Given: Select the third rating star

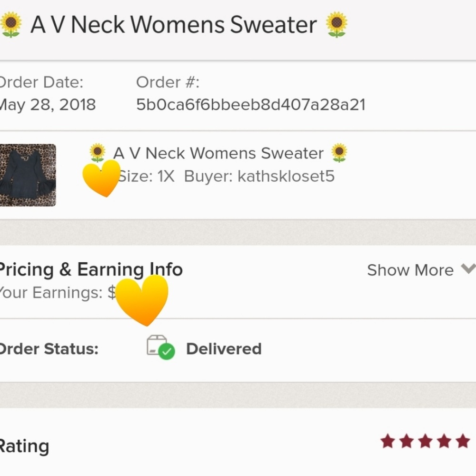Looking at the screenshot, I should [425, 441].
